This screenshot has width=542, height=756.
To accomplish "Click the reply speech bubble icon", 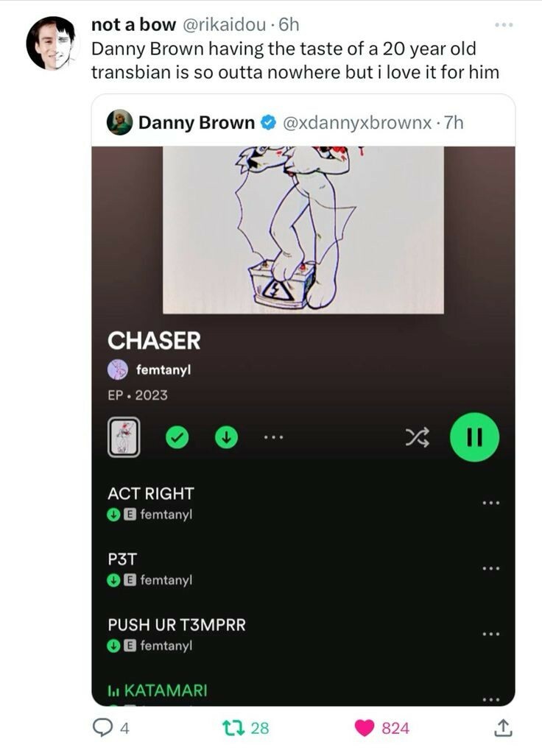I will [102, 727].
